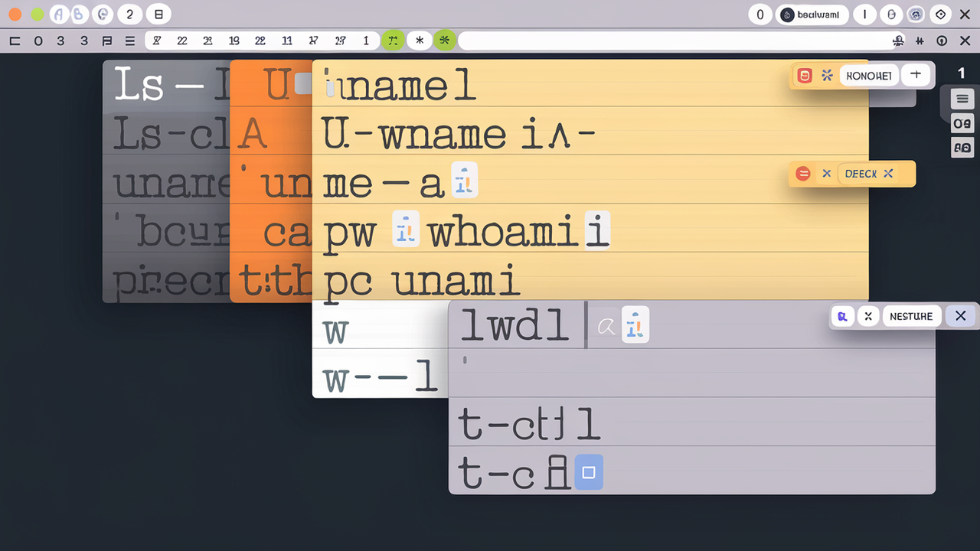Open the 'beaiuami' profile pill
The height and width of the screenshot is (551, 980).
pyautogui.click(x=812, y=14)
